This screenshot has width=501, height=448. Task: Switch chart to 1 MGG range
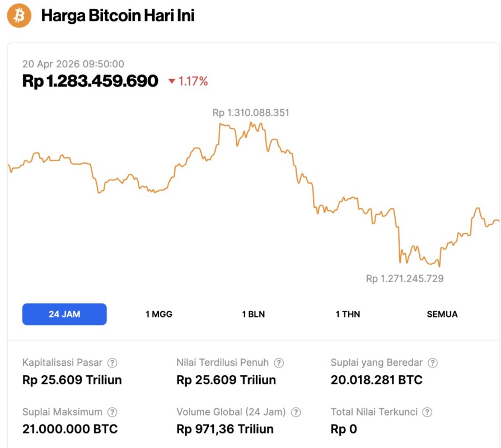159,314
